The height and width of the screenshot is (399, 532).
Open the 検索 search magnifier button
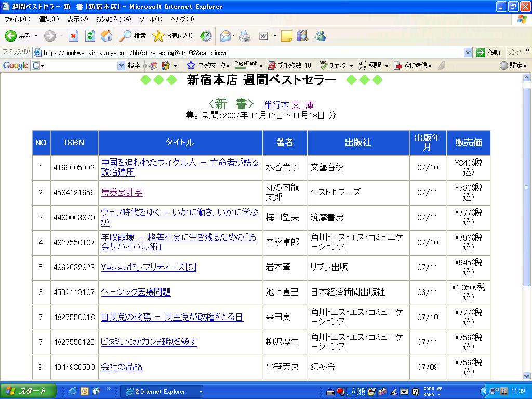132,36
